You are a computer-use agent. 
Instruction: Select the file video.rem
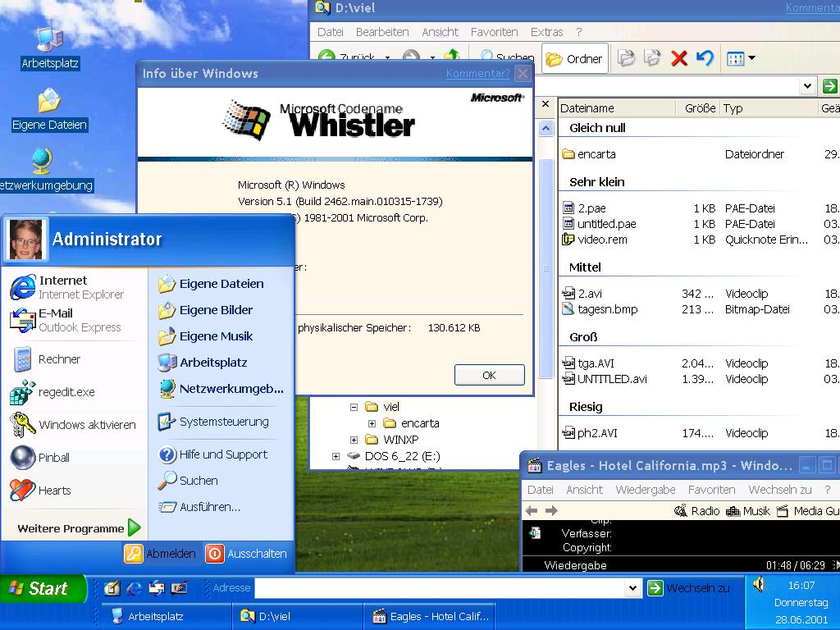[595, 240]
